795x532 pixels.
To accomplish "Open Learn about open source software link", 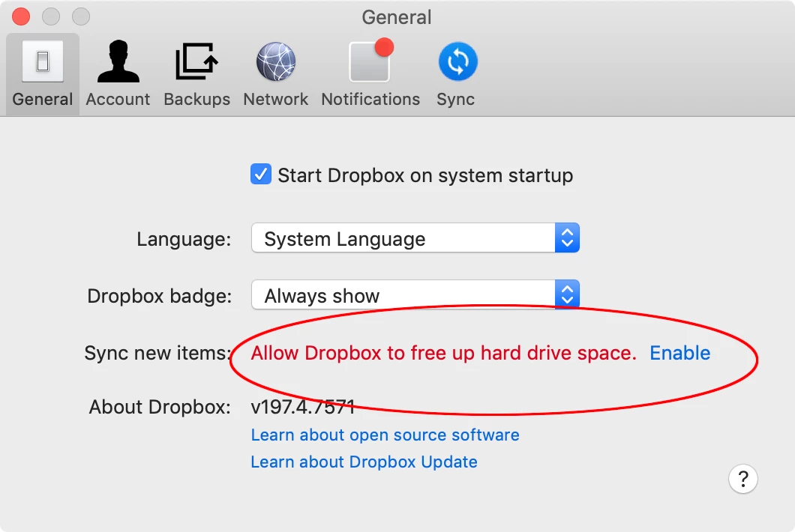I will point(385,435).
